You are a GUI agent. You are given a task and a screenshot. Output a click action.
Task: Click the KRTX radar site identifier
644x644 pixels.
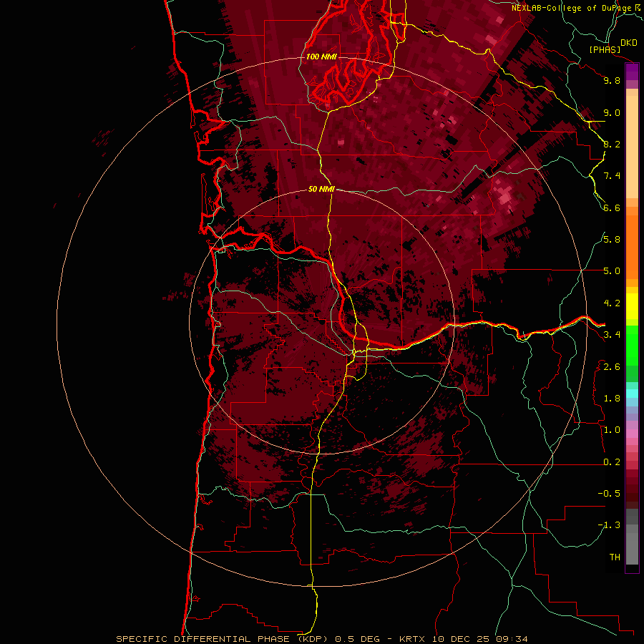point(413,639)
